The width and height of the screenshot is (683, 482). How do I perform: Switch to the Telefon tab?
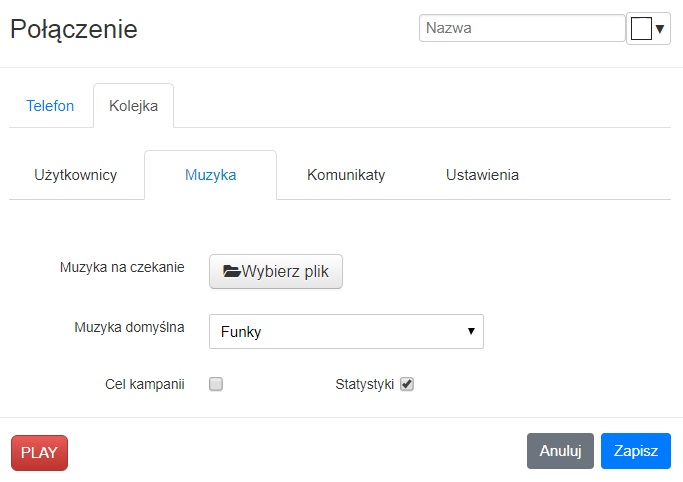point(50,106)
